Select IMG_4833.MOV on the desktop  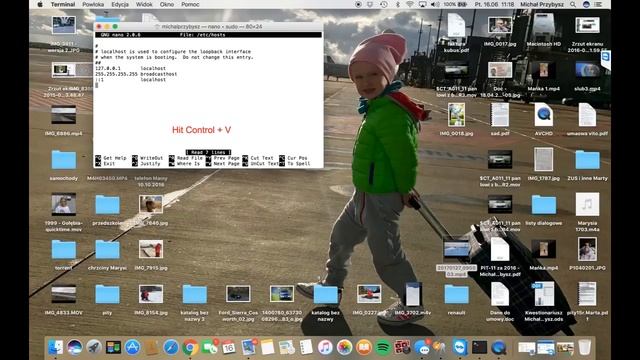(64, 294)
